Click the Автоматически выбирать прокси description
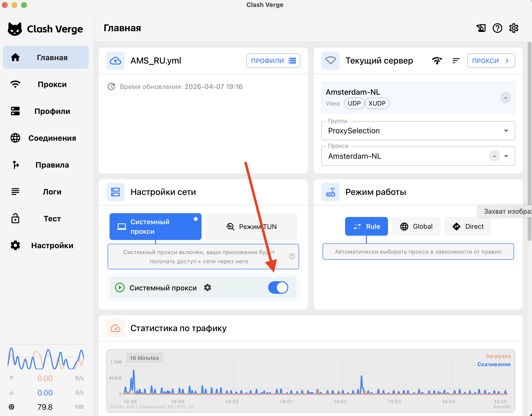The height and width of the screenshot is (416, 532). point(418,252)
